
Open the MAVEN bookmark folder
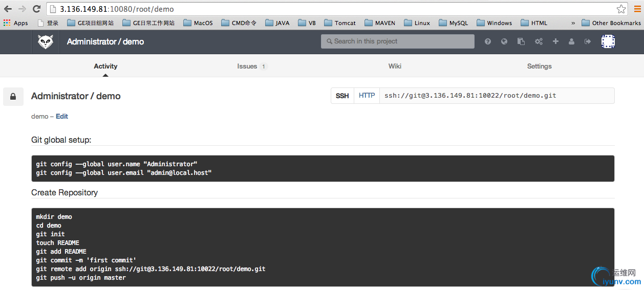pos(380,23)
